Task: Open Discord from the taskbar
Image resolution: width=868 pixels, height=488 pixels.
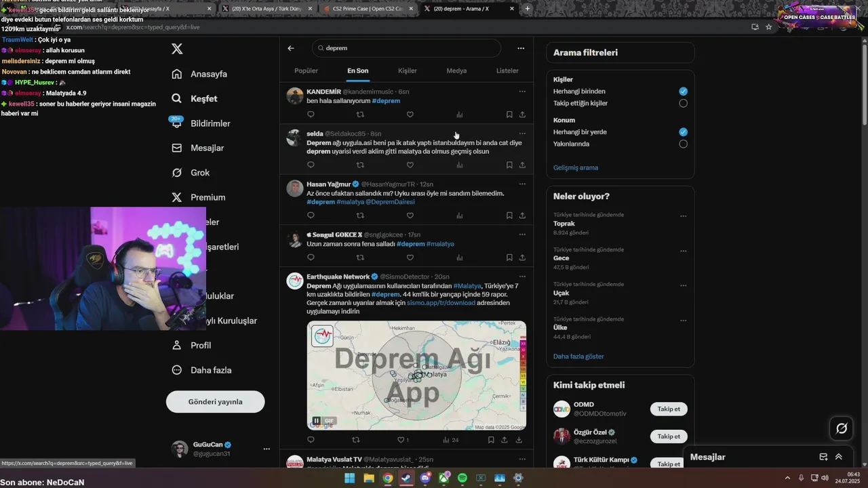Action: click(x=425, y=478)
